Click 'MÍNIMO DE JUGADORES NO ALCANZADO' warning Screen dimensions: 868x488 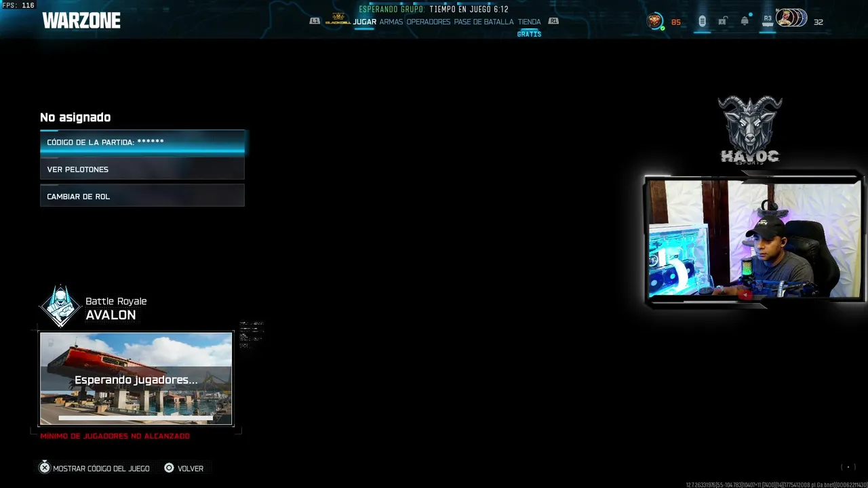click(x=115, y=436)
